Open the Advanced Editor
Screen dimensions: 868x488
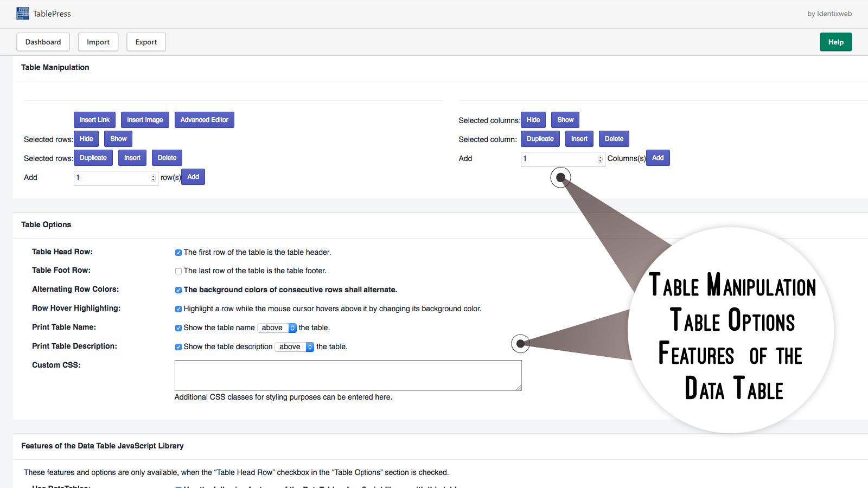pyautogui.click(x=205, y=120)
